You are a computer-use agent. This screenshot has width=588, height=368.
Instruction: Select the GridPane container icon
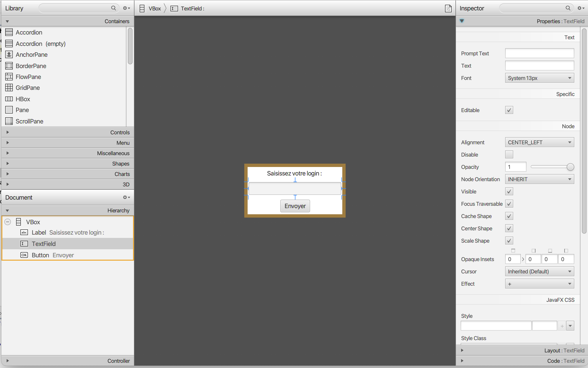pyautogui.click(x=9, y=88)
